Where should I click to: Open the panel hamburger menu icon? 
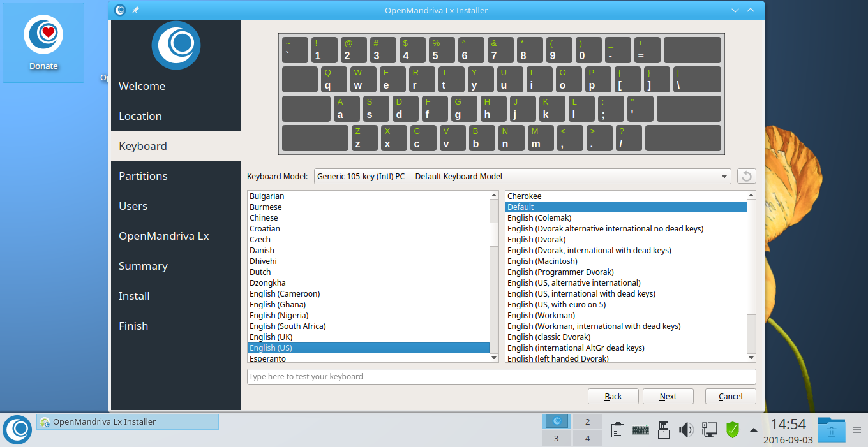click(857, 430)
